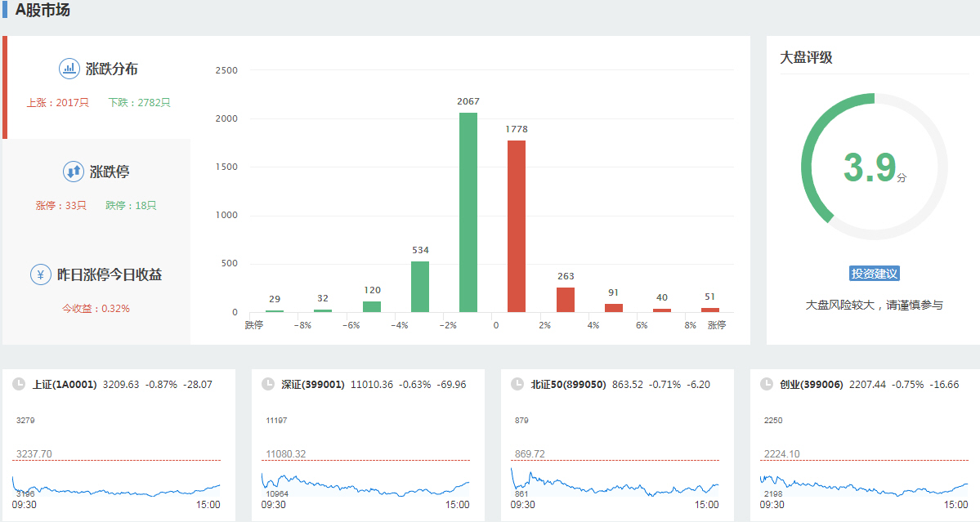Open the 北证50(899050) index link

coord(568,384)
